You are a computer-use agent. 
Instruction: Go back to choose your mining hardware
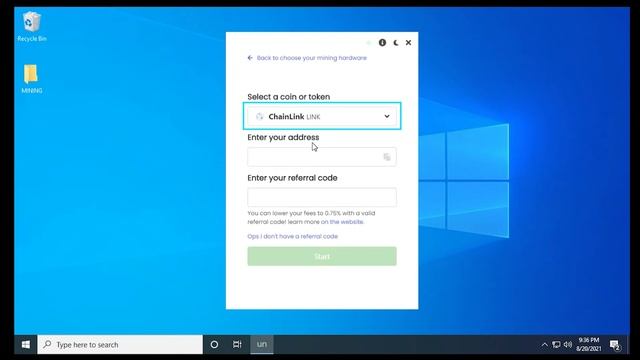tap(307, 58)
